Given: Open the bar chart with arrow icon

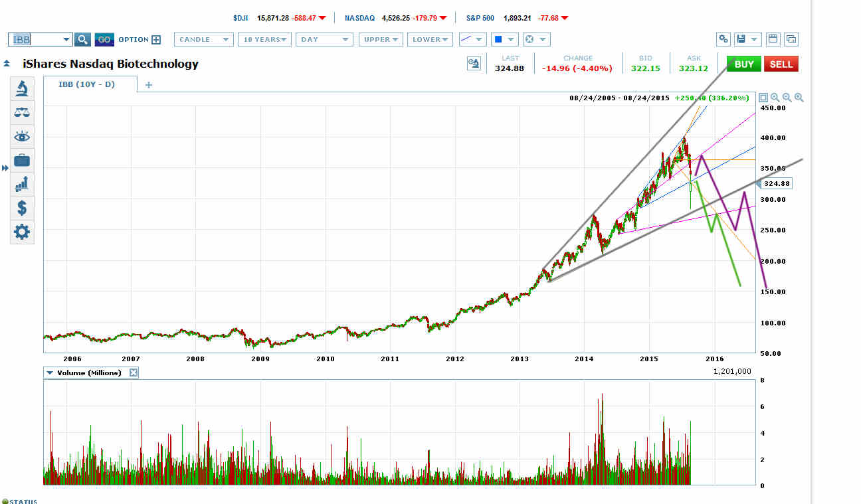Looking at the screenshot, I should pos(22,184).
